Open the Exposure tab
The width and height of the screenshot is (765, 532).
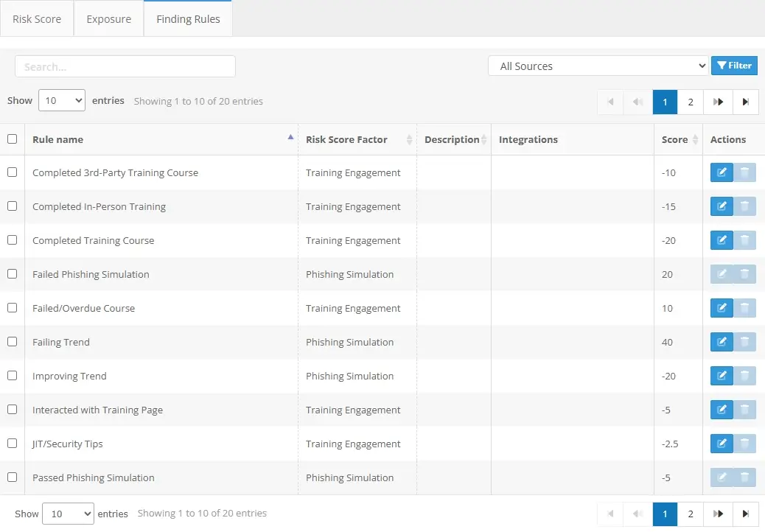coord(108,19)
